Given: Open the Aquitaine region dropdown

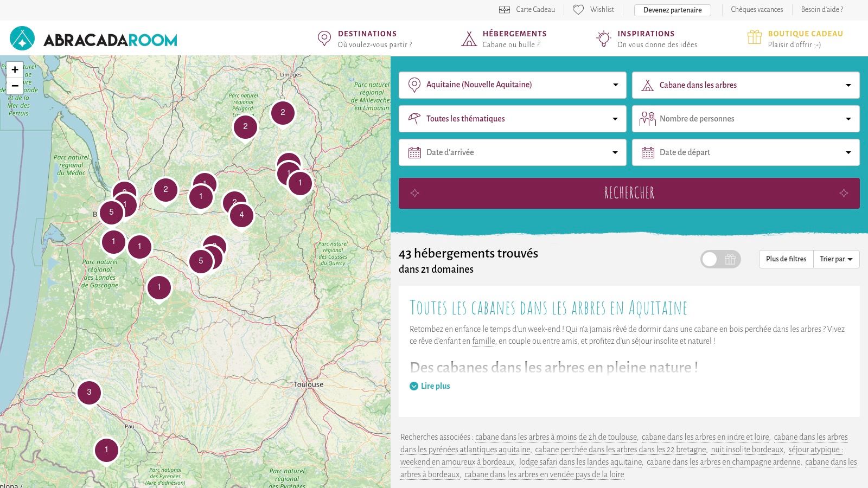Looking at the screenshot, I should [513, 85].
